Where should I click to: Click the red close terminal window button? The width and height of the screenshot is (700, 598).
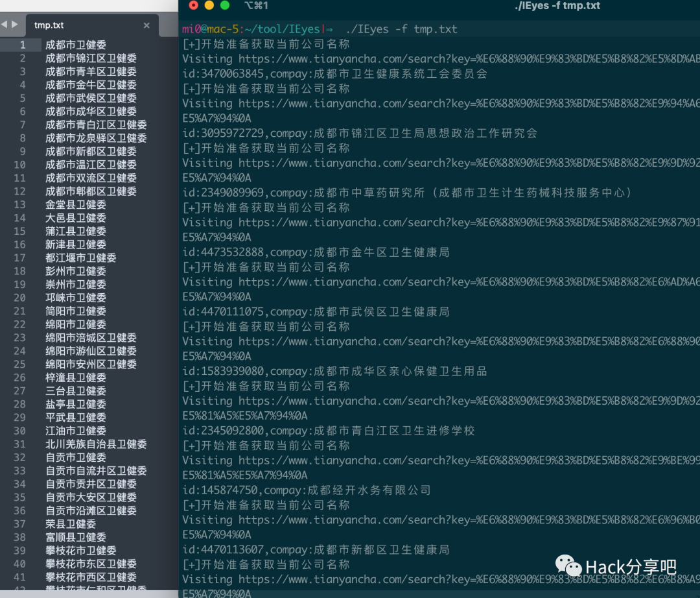194,5
